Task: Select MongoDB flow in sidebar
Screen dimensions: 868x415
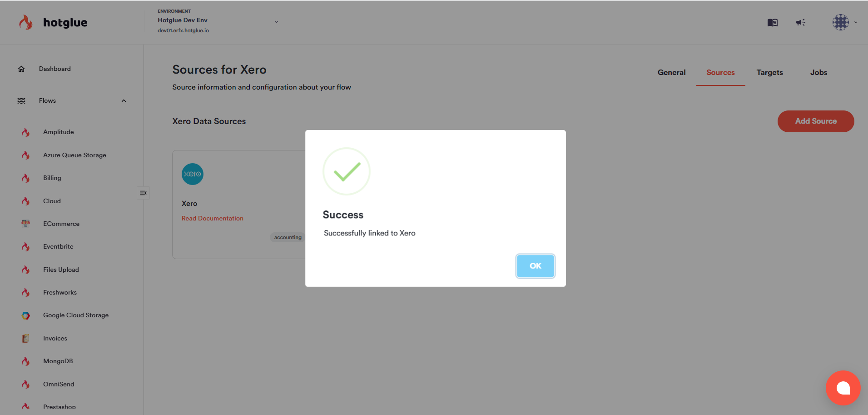Action: tap(58, 361)
